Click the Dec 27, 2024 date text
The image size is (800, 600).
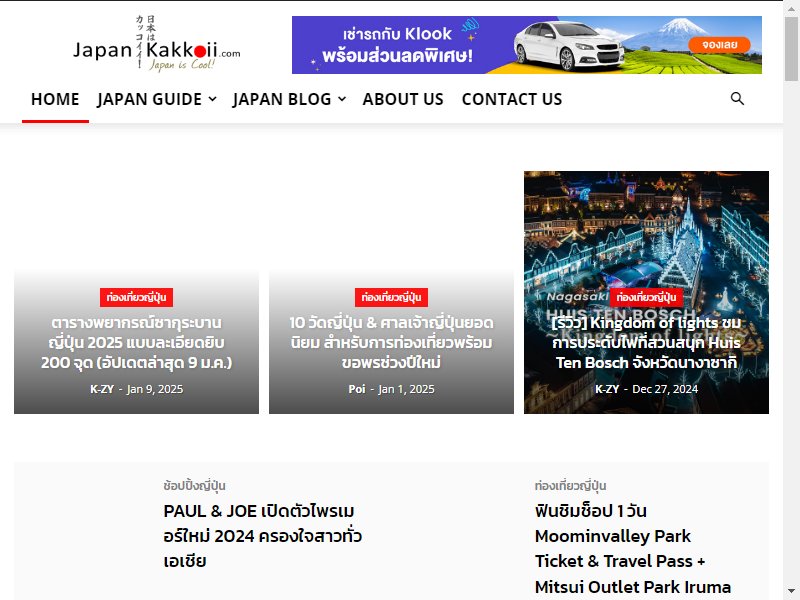665,389
